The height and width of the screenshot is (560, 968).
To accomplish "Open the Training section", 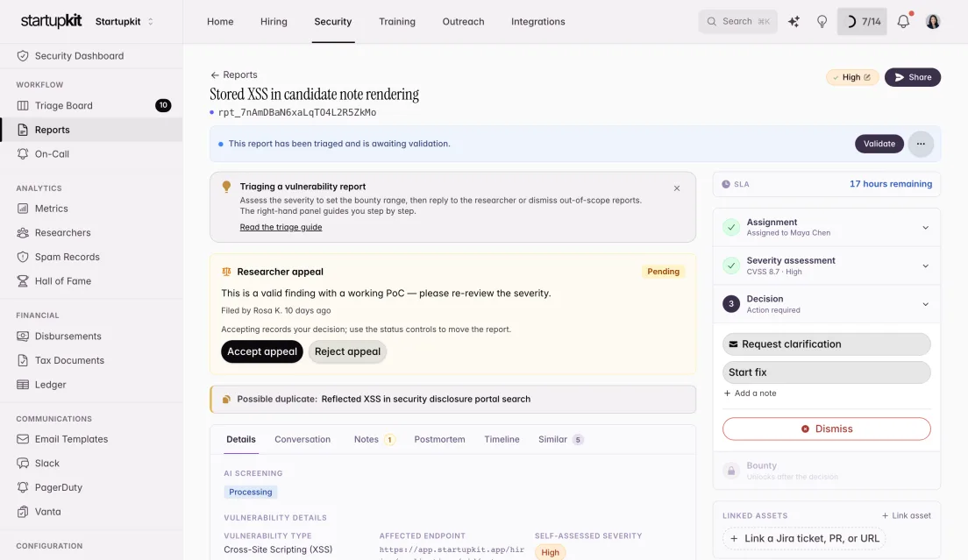I will point(397,22).
